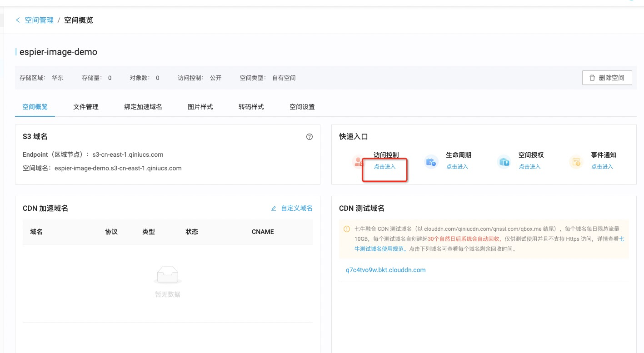644x353 pixels.
Task: Click 点击进入 under 空间授权
Action: pyautogui.click(x=529, y=167)
